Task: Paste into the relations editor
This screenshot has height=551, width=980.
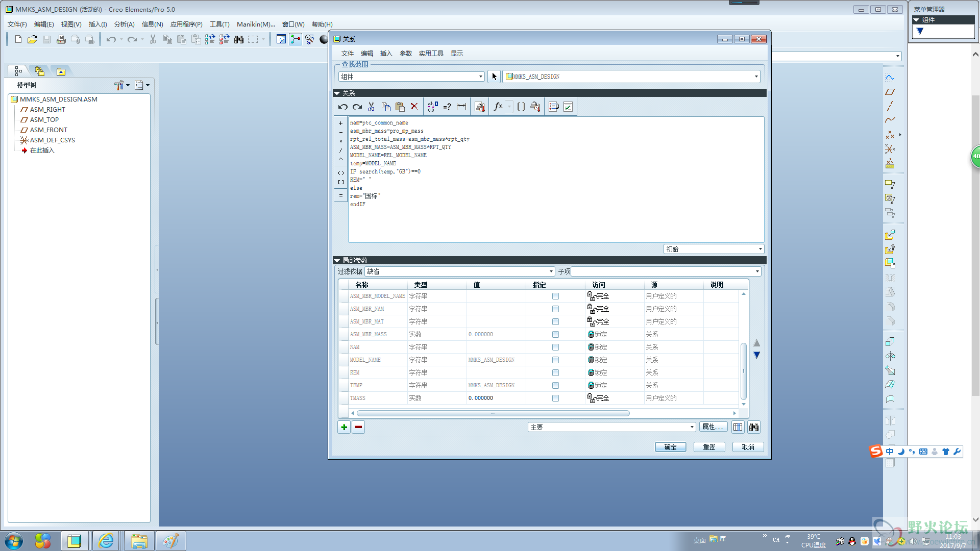Action: point(400,107)
